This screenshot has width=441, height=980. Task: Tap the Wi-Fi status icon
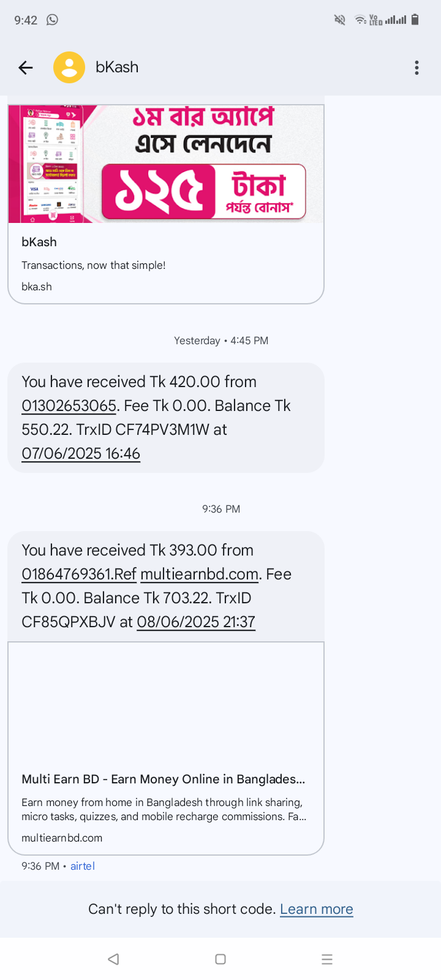[360, 20]
